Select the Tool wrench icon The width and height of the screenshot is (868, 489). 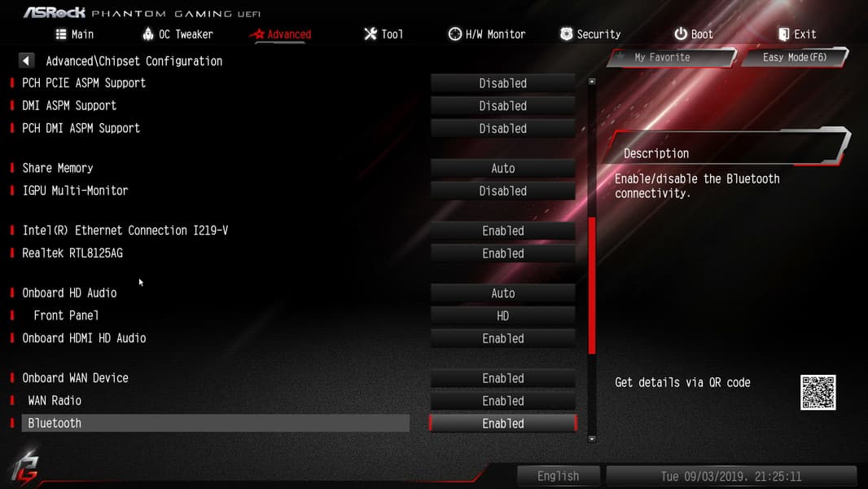pos(370,34)
